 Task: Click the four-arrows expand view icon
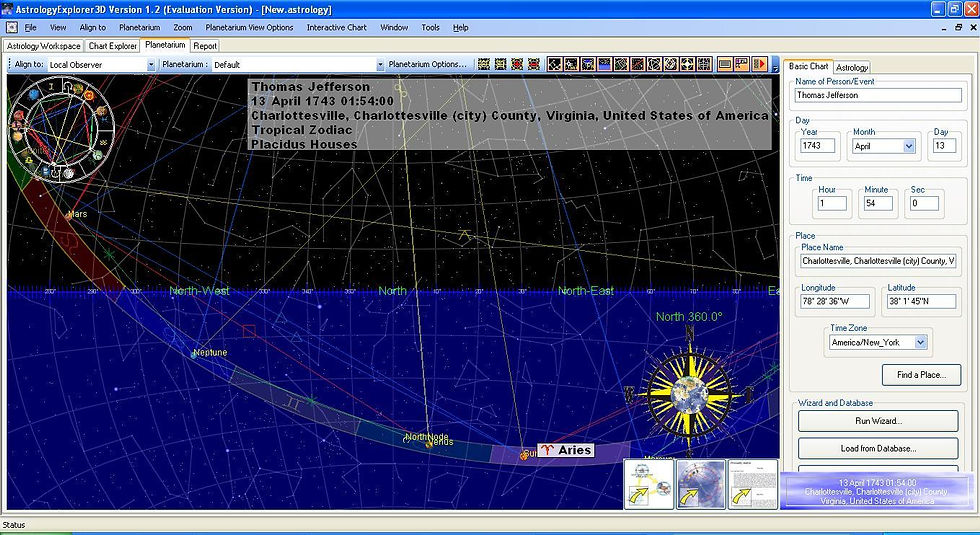tap(687, 64)
